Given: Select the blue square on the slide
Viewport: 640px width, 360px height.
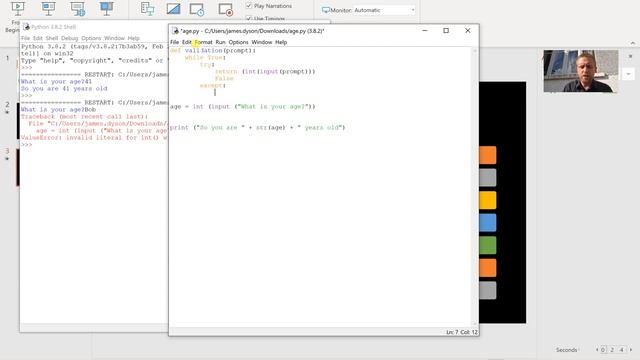Looking at the screenshot, I should click(488, 223).
